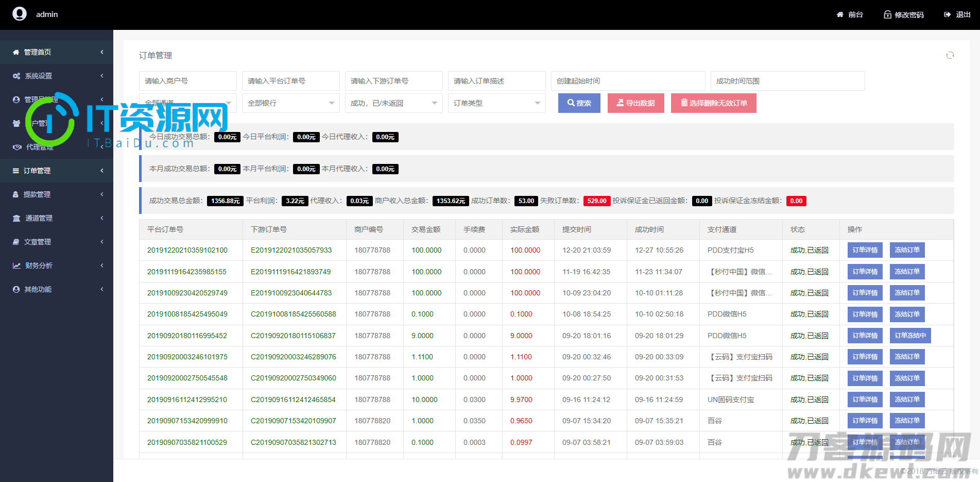980x482 pixels.
Task: Open 财务分析 menu item
Action: 57,265
